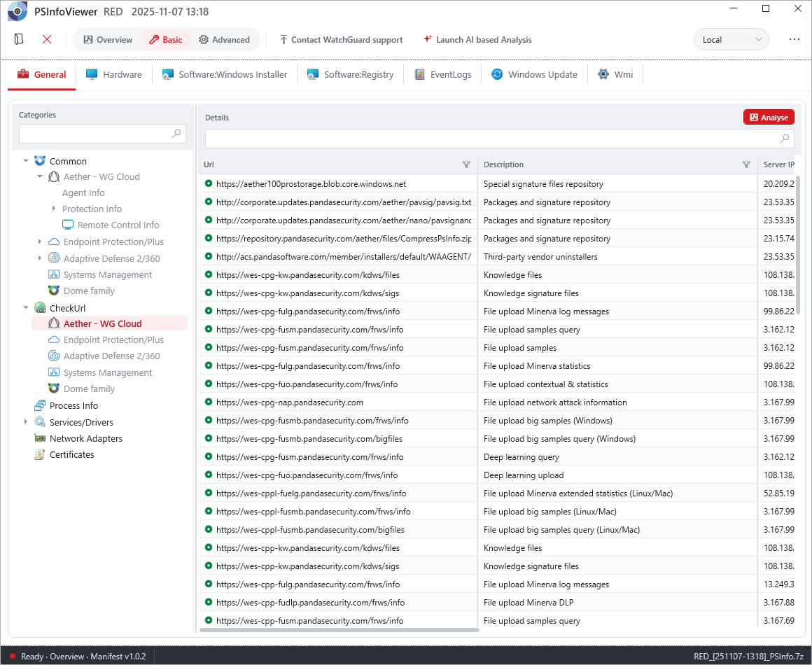The width and height of the screenshot is (812, 665).
Task: Collapse the Aether - WG Cloud node under Common
Action: (x=40, y=176)
